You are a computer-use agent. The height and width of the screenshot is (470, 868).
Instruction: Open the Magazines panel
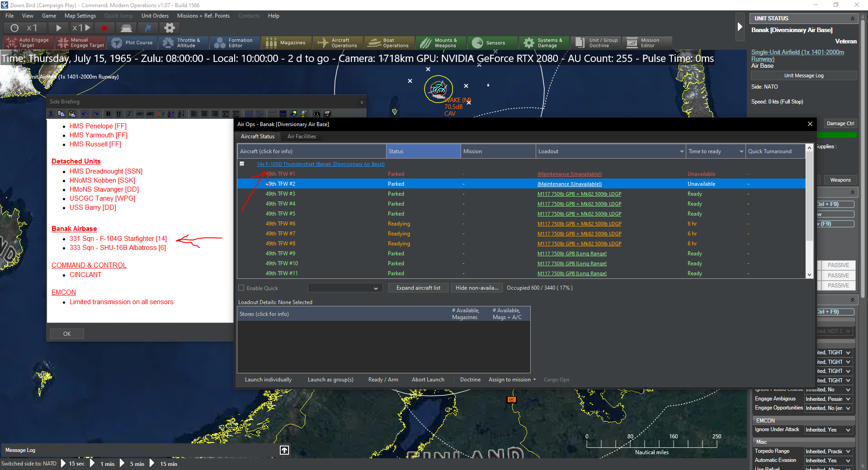[286, 43]
